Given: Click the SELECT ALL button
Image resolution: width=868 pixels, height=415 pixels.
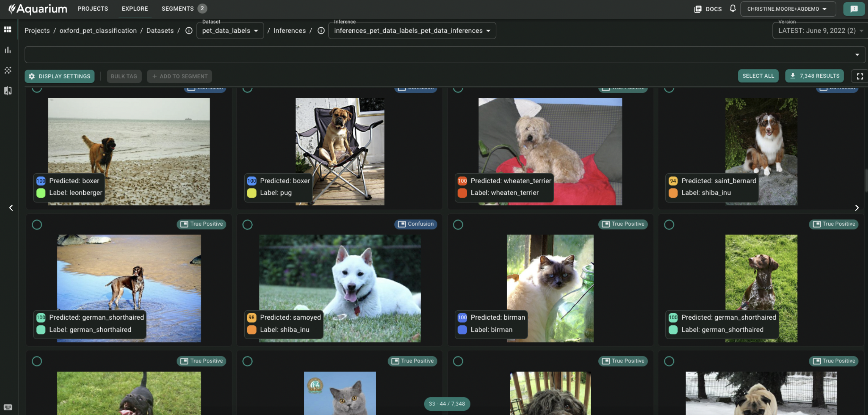Looking at the screenshot, I should [758, 76].
